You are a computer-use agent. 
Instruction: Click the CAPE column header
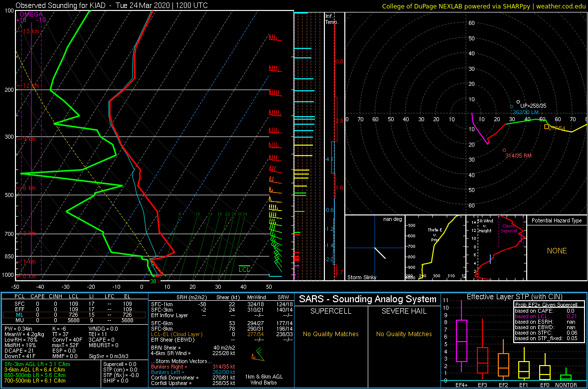coord(37,297)
